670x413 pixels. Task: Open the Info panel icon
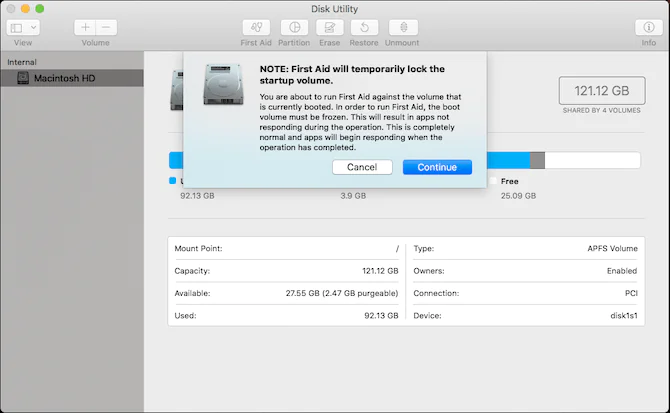649,27
